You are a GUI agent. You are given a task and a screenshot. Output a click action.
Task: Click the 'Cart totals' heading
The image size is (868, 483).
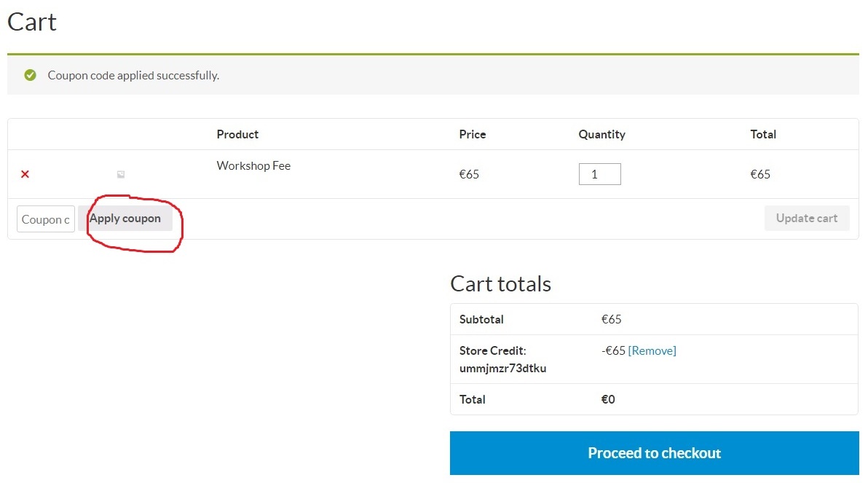coord(500,283)
